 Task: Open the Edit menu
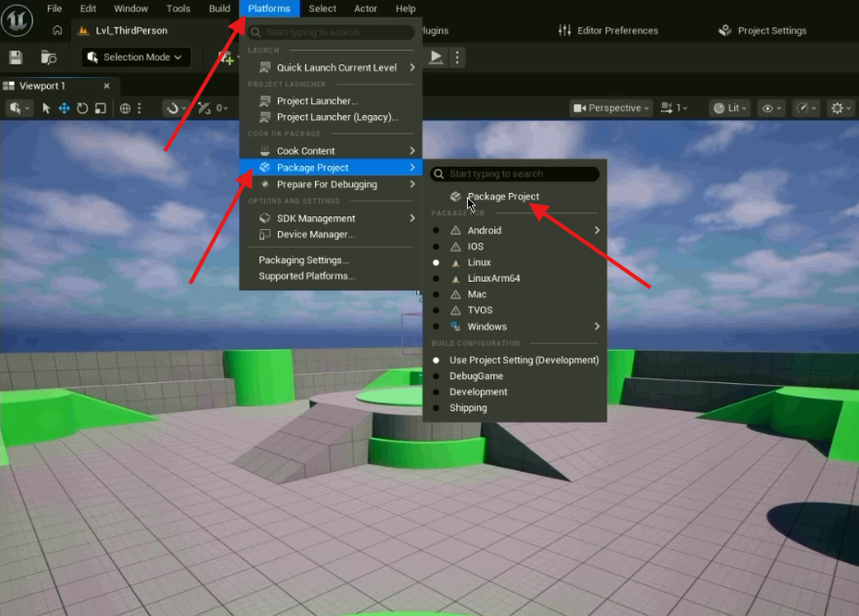click(88, 9)
